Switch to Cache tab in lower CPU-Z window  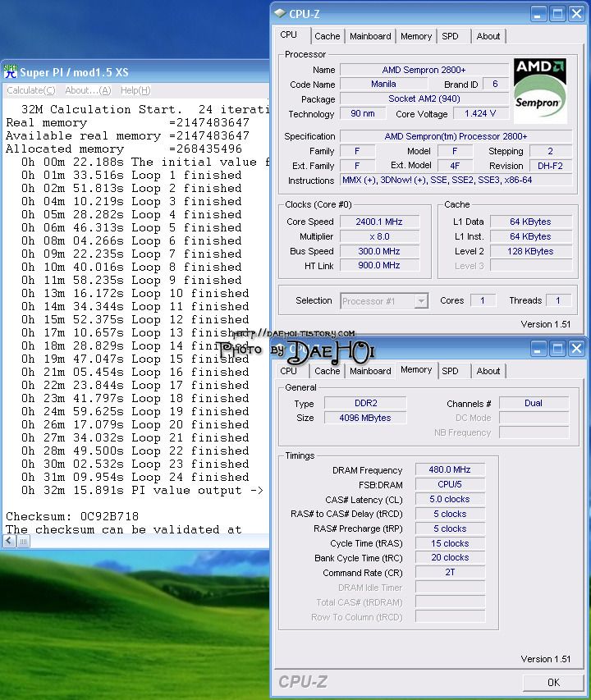pyautogui.click(x=328, y=371)
